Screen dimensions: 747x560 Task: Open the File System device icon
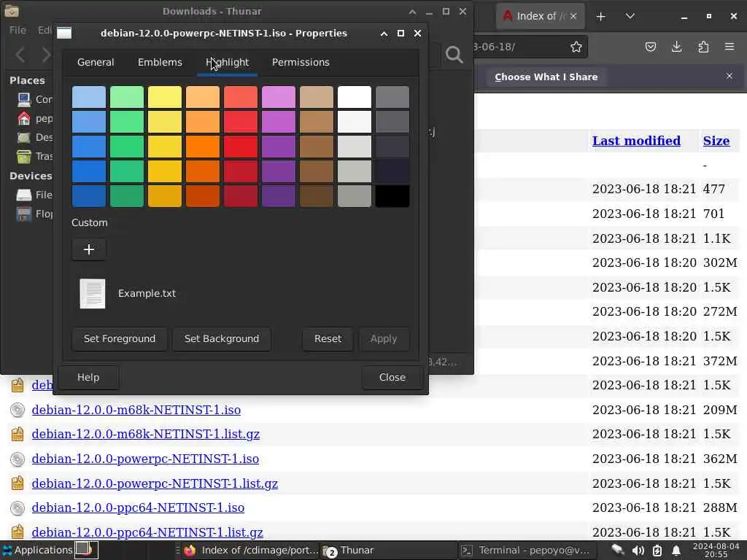pyautogui.click(x=24, y=195)
